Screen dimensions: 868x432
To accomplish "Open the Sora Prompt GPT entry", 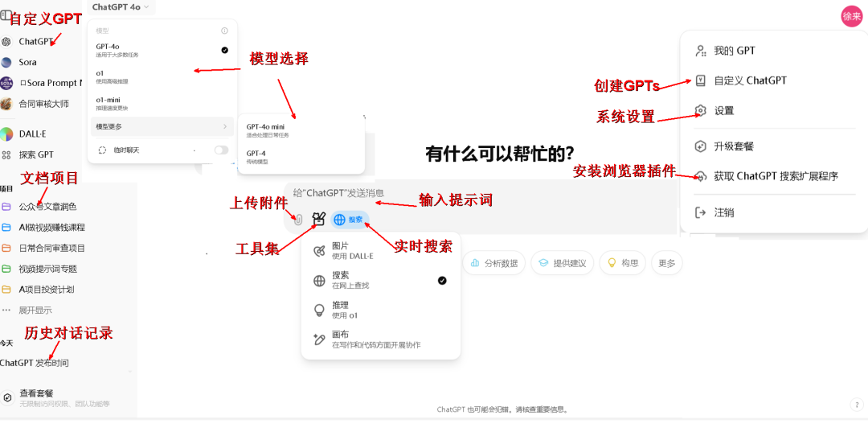I will (42, 83).
